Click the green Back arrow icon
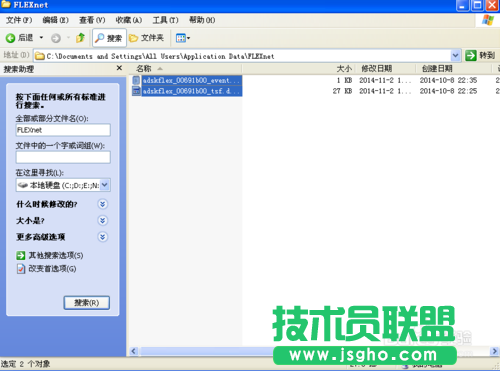The image size is (500, 371). click(10, 38)
